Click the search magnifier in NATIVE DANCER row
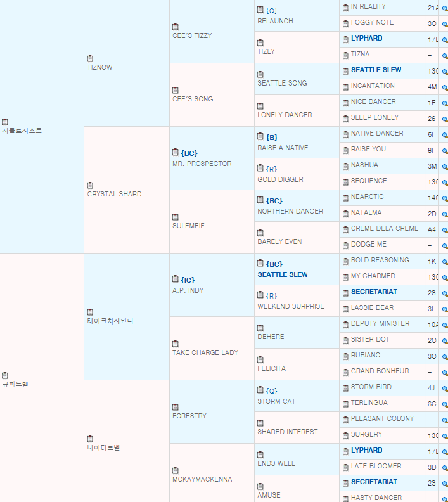The height and width of the screenshot is (502, 448). [444, 135]
